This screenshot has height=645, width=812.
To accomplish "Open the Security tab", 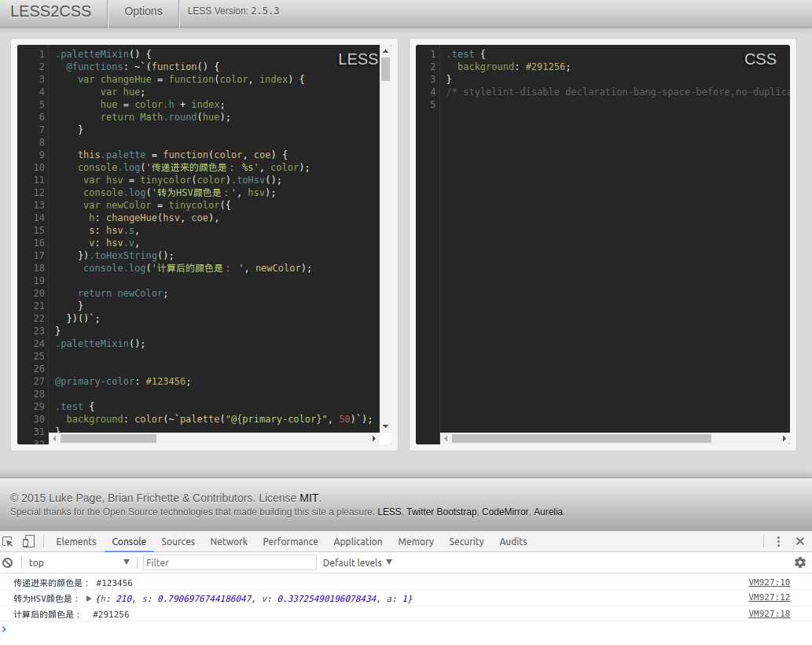I will tap(466, 541).
